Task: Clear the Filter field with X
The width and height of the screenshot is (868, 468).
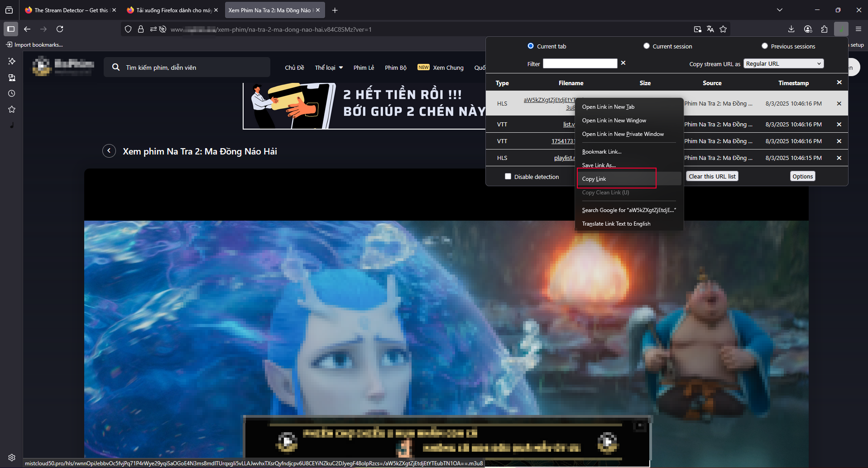Action: [623, 63]
